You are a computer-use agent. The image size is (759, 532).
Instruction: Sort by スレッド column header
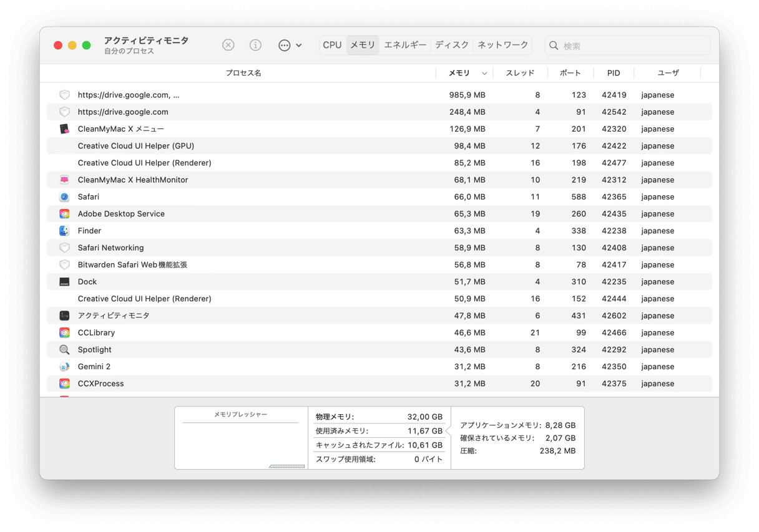(x=520, y=73)
